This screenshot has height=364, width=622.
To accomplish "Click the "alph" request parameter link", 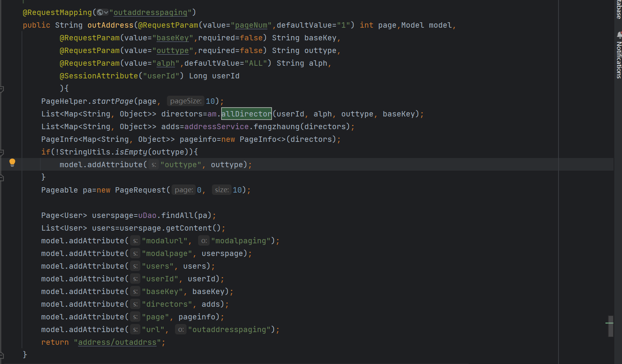I will [166, 63].
